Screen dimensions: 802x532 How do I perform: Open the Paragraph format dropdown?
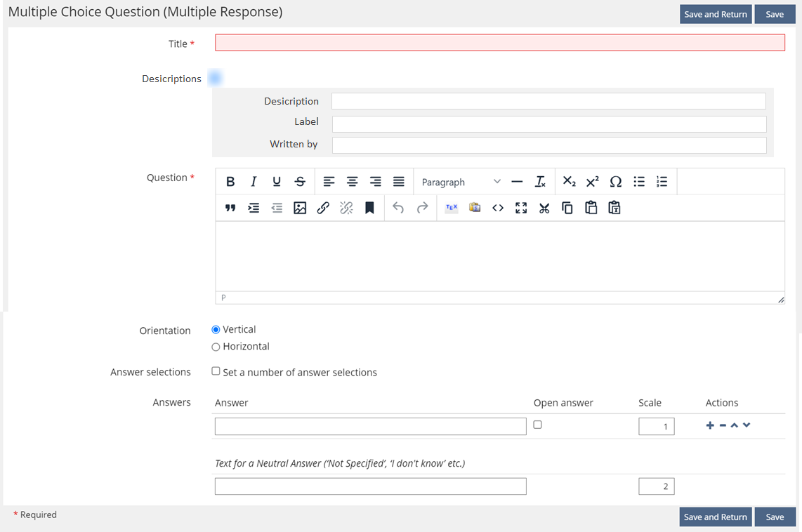coord(461,182)
